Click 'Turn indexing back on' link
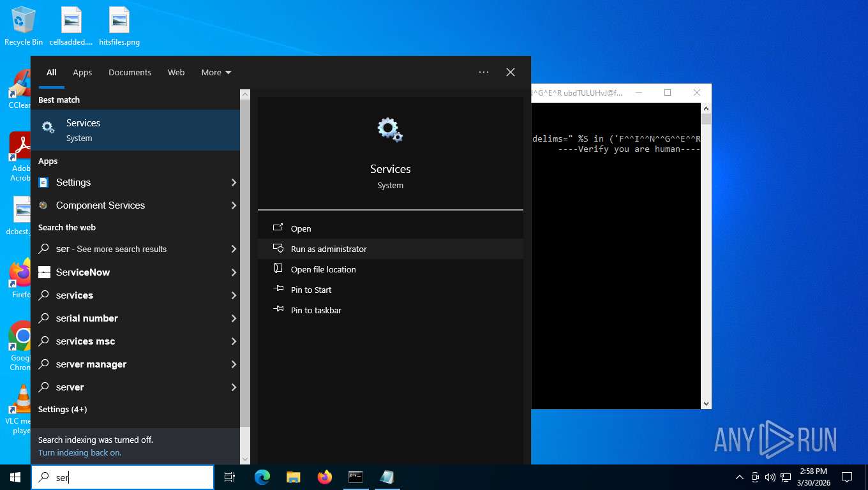 80,452
